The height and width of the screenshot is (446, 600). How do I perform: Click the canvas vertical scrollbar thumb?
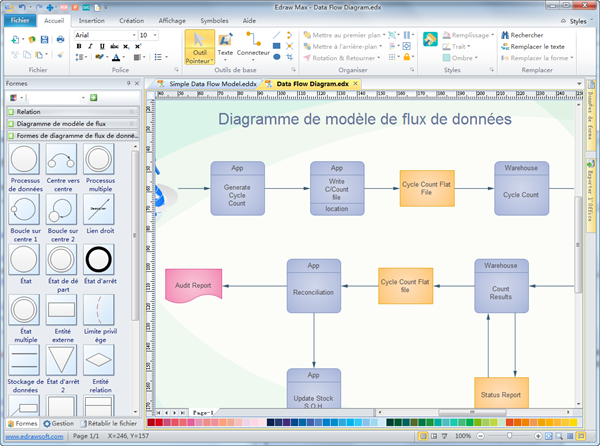tap(578, 245)
